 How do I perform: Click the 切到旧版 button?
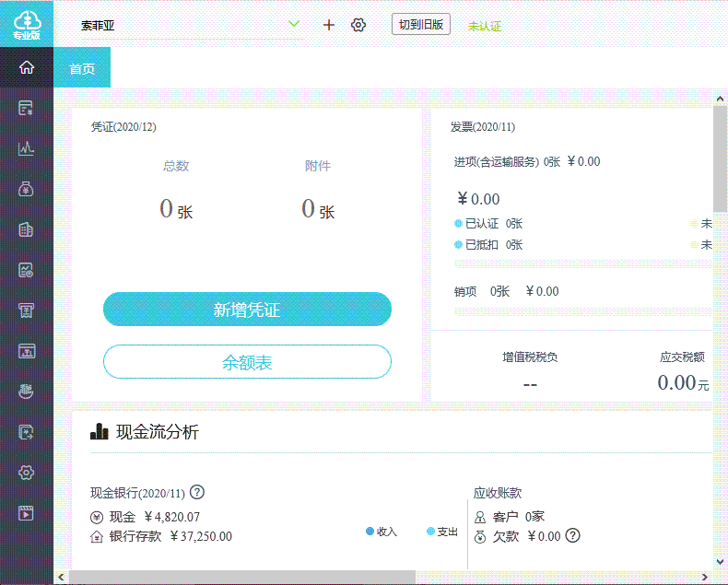(x=421, y=24)
